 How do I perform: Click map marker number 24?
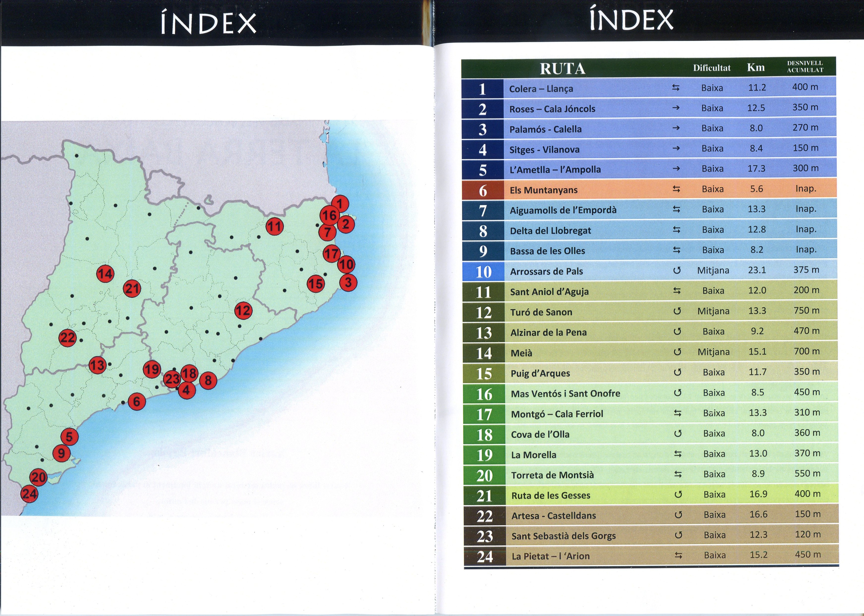tap(29, 494)
